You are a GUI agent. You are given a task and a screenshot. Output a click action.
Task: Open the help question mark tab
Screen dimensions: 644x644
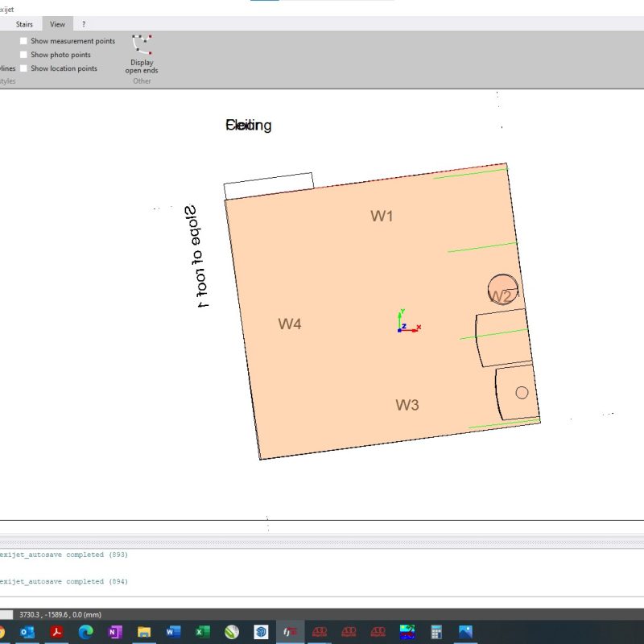click(x=83, y=24)
